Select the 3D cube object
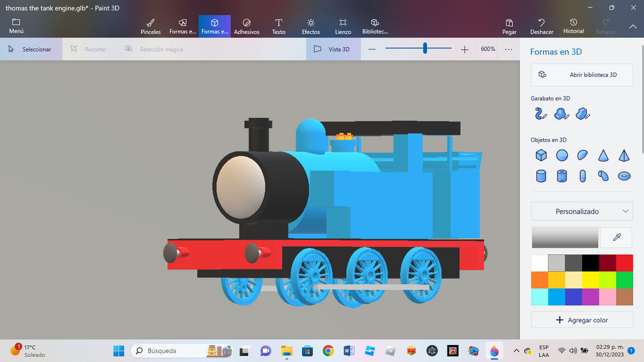This screenshot has width=644, height=362. (541, 155)
